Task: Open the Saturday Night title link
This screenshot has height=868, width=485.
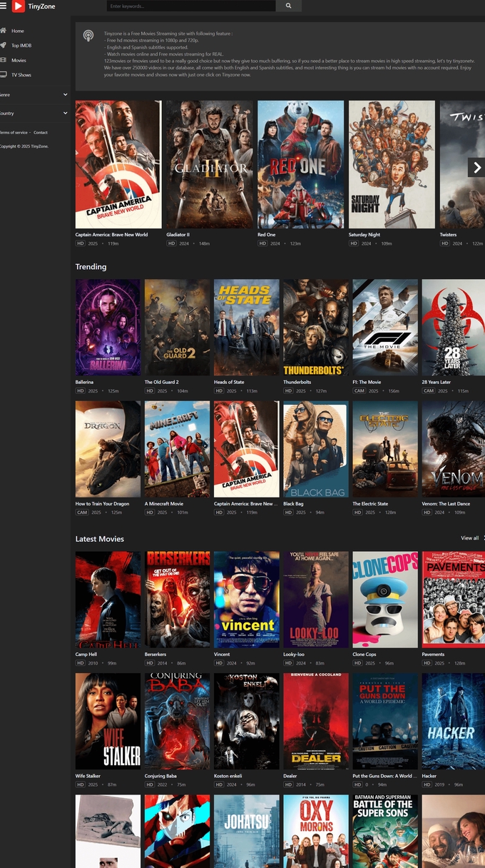Action: [x=364, y=234]
